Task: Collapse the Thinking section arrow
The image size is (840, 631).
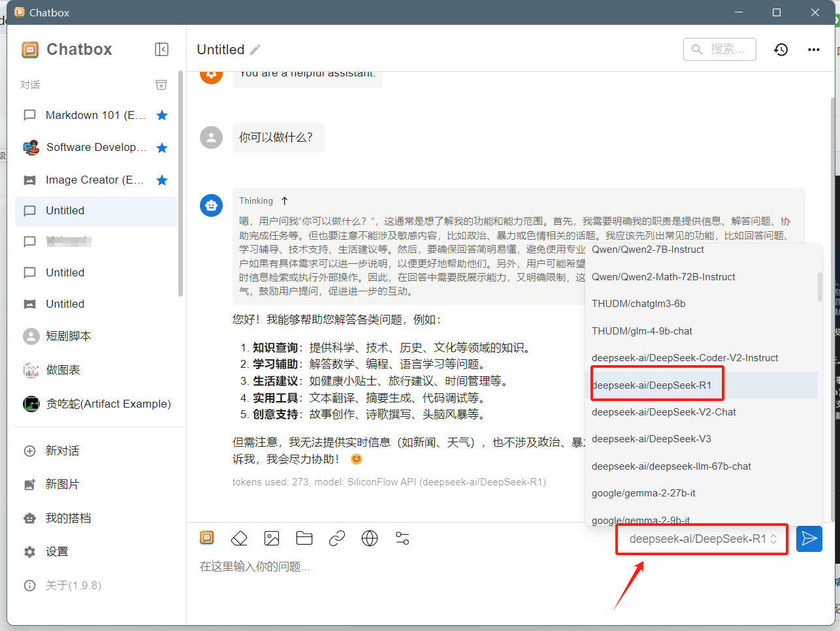Action: click(x=284, y=201)
